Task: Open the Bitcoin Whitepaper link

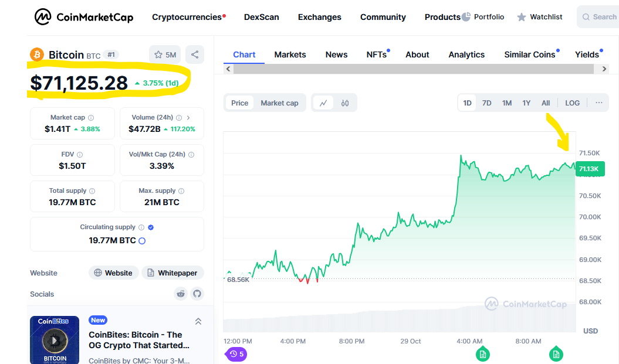Action: 172,273
